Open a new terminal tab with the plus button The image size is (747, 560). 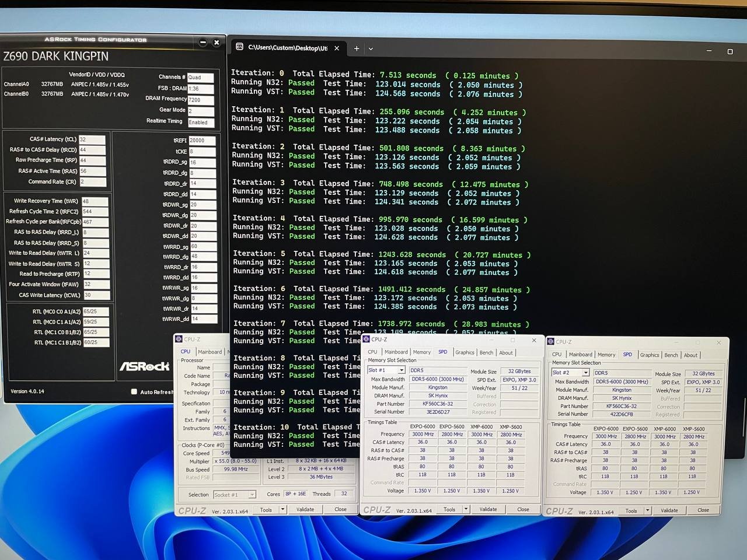point(357,48)
